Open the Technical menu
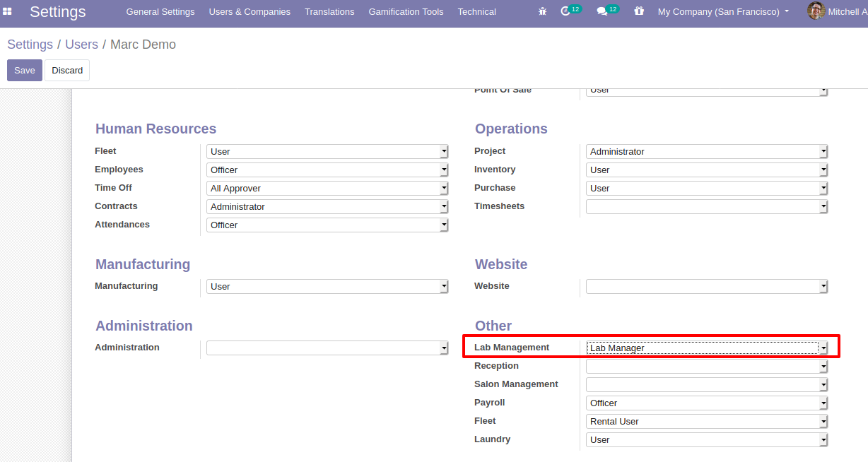 pyautogui.click(x=476, y=11)
